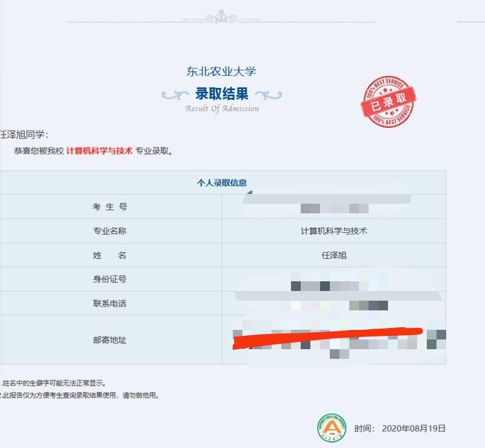
Task: Click the red 计算机科学与技术 major text
Action: click(x=99, y=151)
